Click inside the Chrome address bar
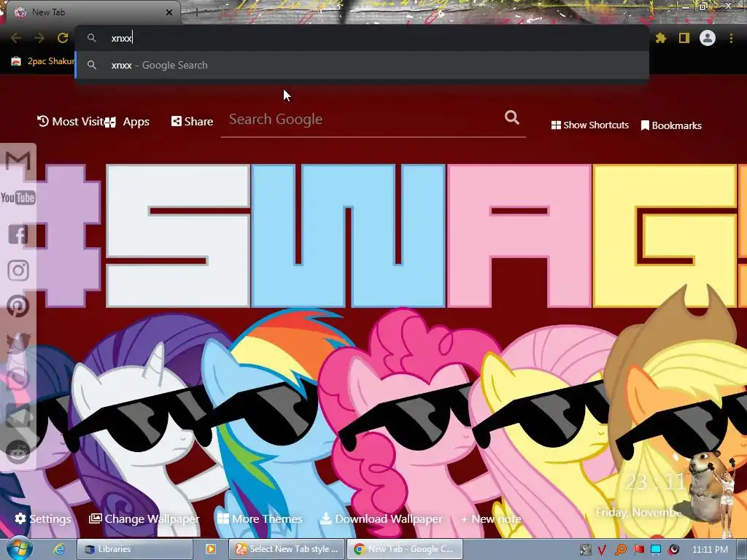747x560 pixels. (x=362, y=38)
